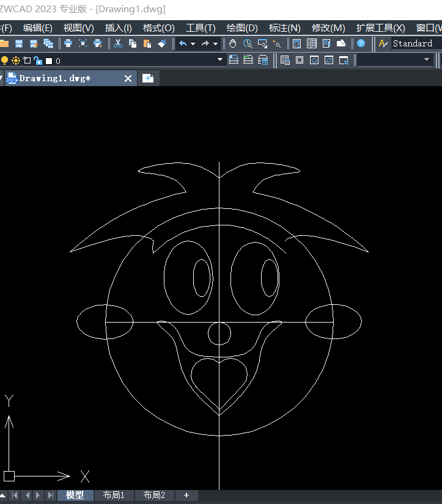The image size is (442, 504).
Task: Open the 修改(M) menu
Action: point(328,28)
